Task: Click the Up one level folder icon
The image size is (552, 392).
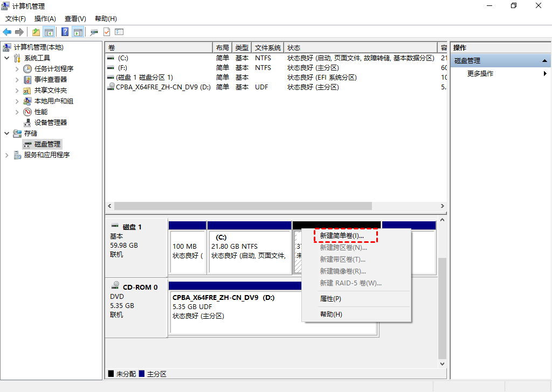Action: [x=36, y=32]
